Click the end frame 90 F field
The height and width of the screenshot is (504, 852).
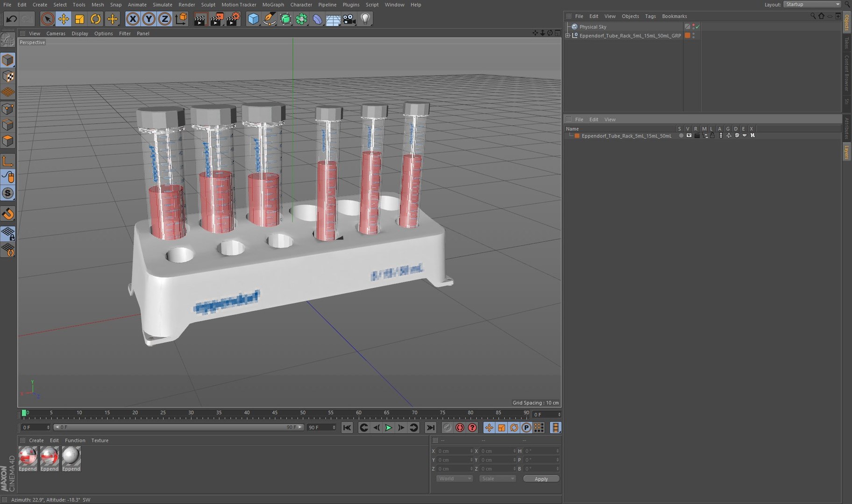pos(321,427)
